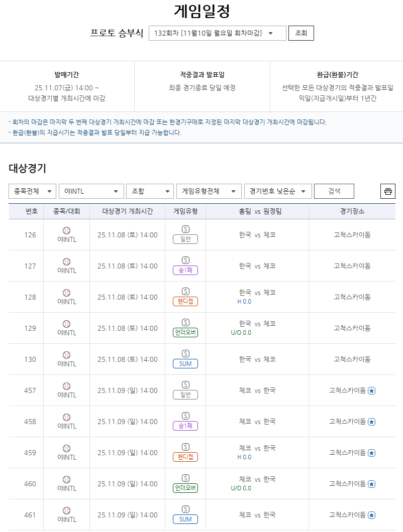Viewport: 403px width, 532px height.
Task: Click the 일반 game type badge for game 126
Action: 185,239
